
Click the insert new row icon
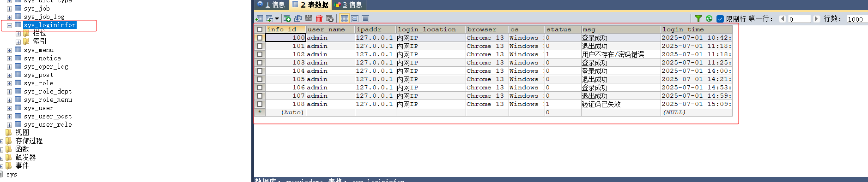point(287,18)
